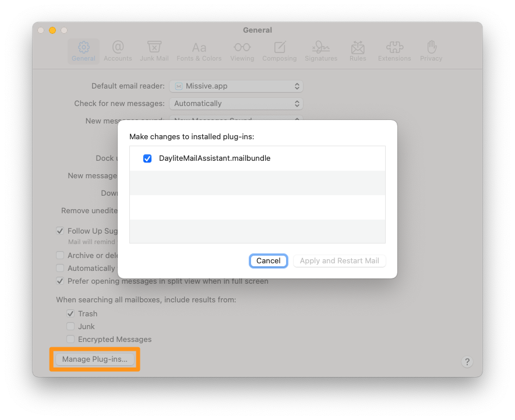
Task: Toggle Follow Up Suggestions checkbox
Action: point(60,231)
